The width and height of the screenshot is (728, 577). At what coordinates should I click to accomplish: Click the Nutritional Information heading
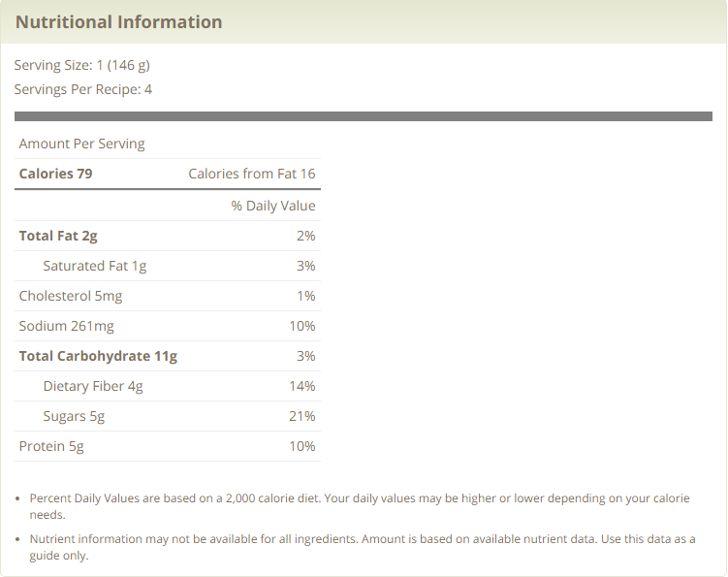click(118, 21)
